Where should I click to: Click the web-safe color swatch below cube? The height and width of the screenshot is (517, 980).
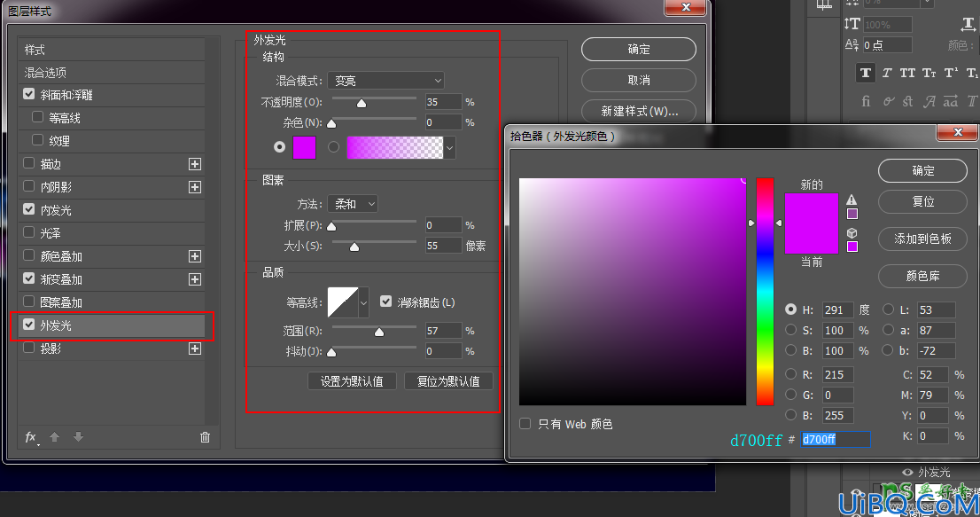(852, 247)
